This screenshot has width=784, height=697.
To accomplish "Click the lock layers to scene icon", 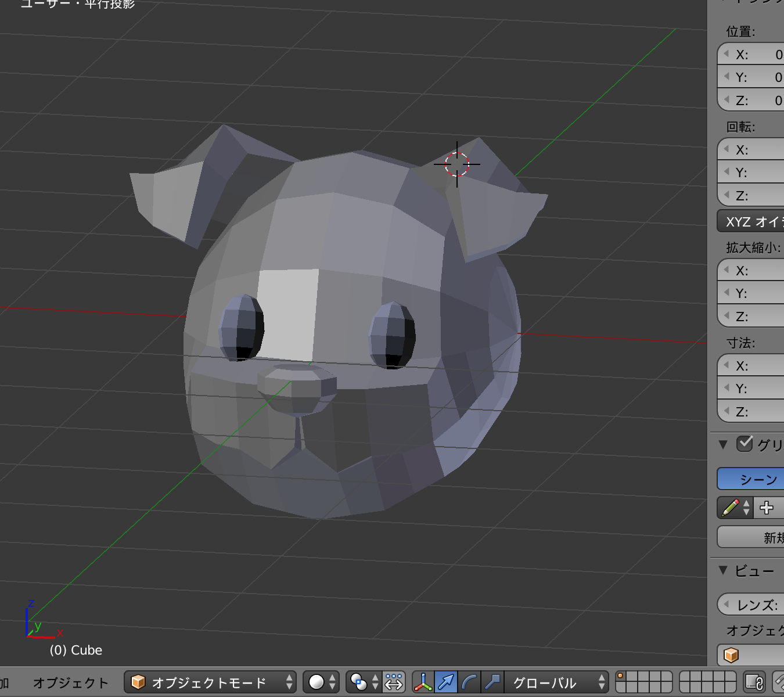I will (754, 682).
